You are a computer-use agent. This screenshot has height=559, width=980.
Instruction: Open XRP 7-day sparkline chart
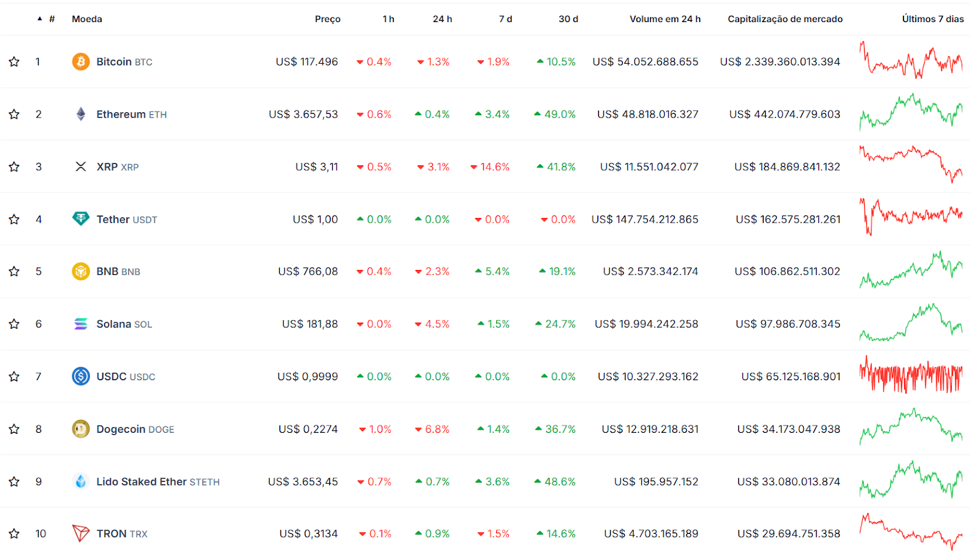[x=911, y=164]
